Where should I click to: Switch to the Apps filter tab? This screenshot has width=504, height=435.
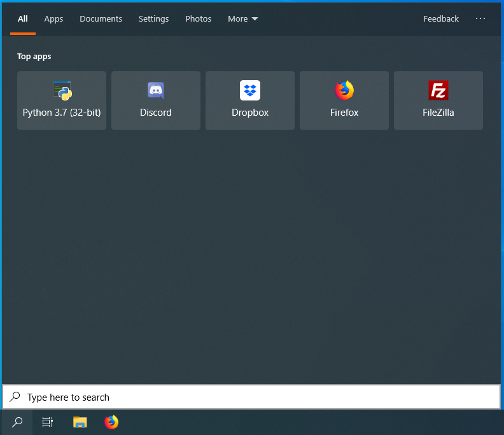click(53, 19)
